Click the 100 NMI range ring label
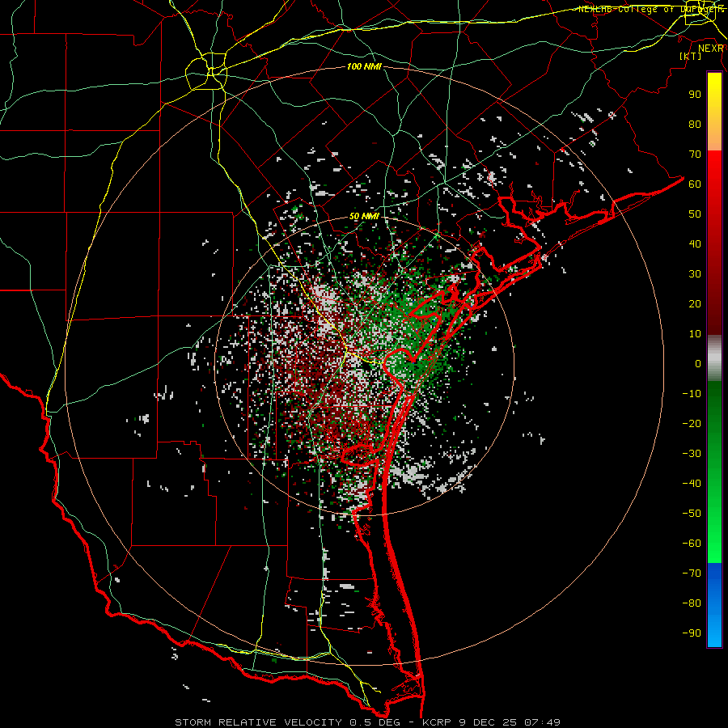Screen dimensions: 728x728 [364, 67]
